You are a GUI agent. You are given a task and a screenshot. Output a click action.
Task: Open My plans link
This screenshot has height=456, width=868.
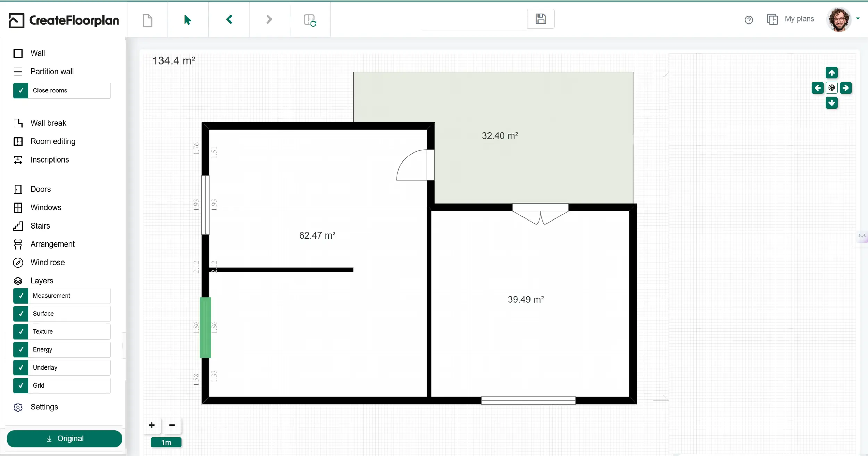point(799,19)
